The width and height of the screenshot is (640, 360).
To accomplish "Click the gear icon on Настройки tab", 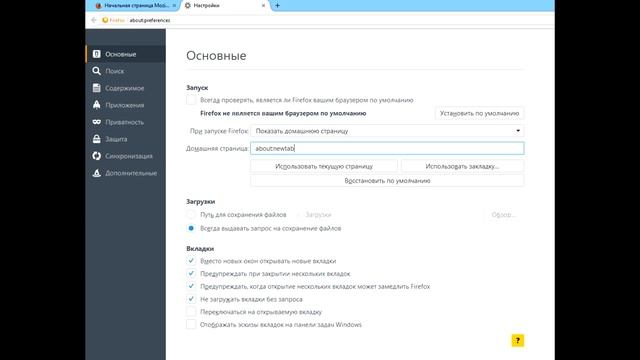I will (x=188, y=5).
